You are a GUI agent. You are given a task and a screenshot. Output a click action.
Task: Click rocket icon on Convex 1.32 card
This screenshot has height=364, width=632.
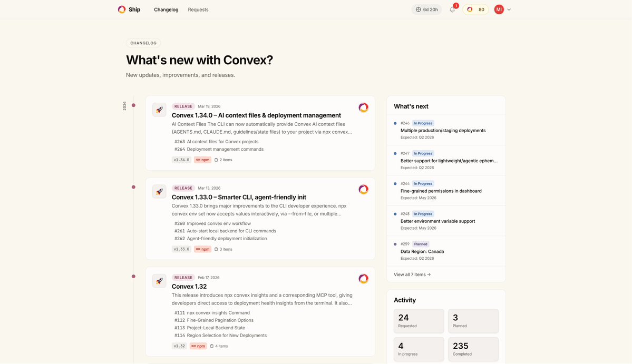[x=159, y=281]
